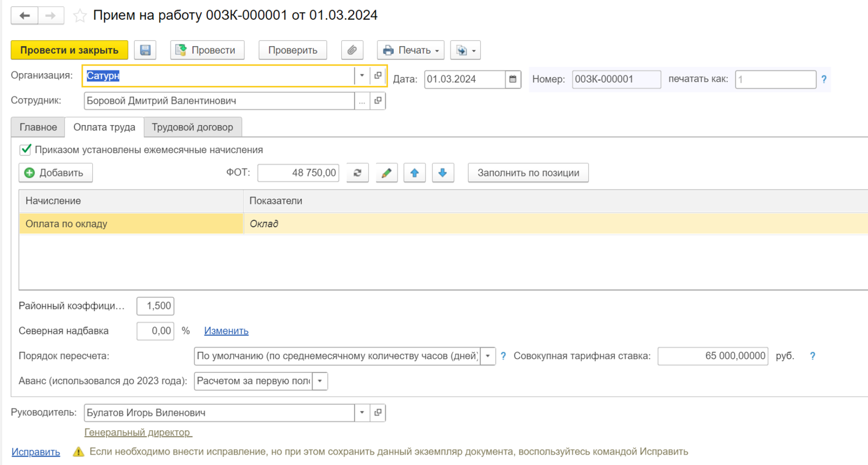Open the calendar picker for Дата
Viewport: 868px width, 465px height.
513,79
